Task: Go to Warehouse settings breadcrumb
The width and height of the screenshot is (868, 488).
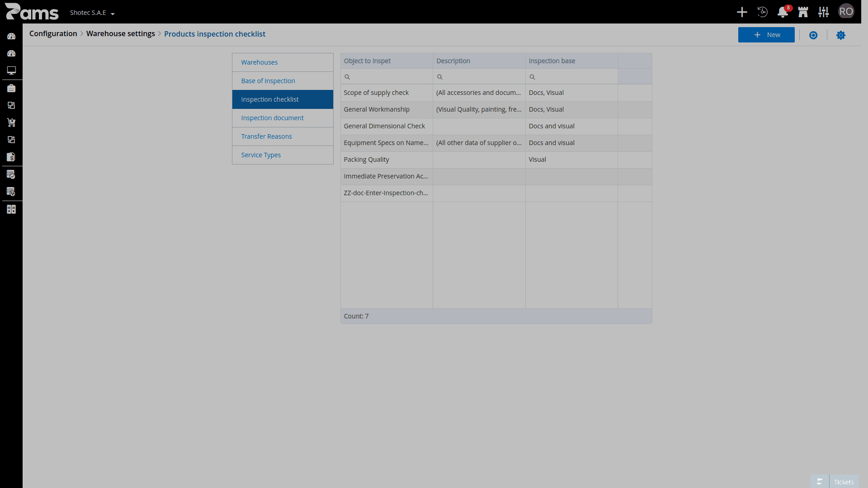Action: click(121, 34)
